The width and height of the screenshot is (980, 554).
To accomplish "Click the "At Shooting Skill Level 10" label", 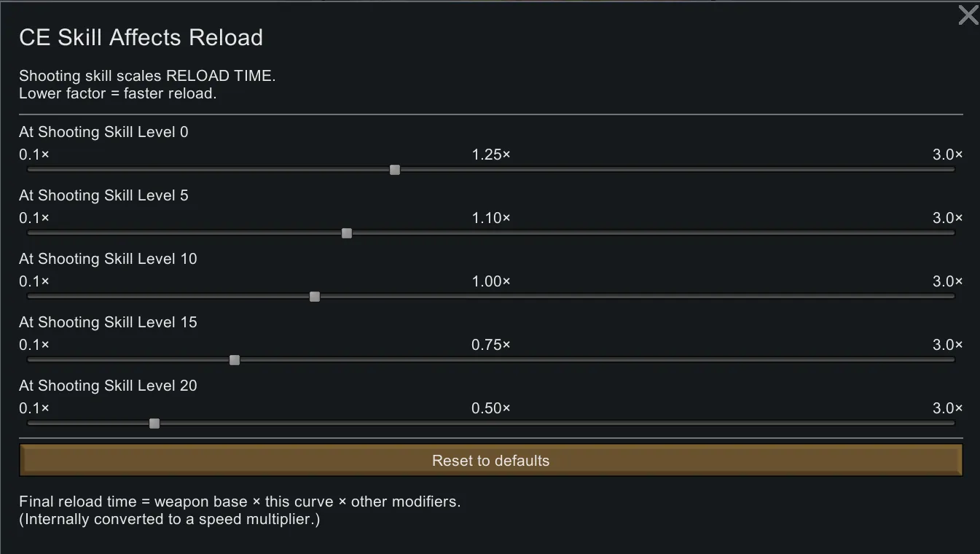I will [108, 259].
